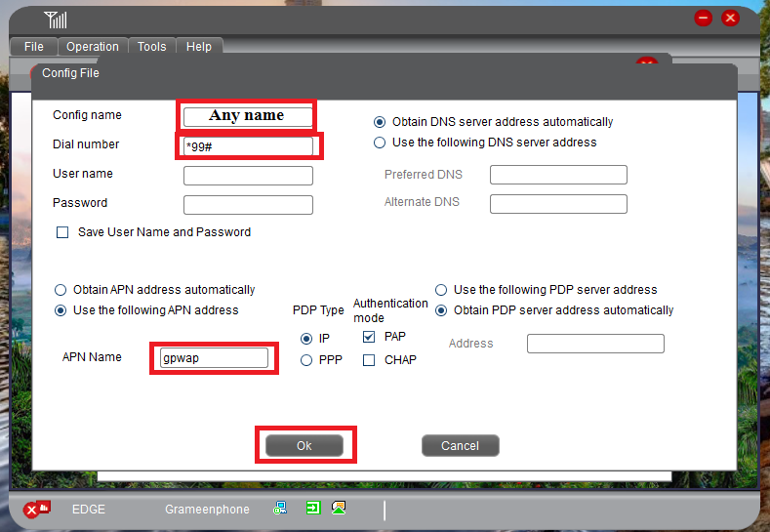
Task: Focus the APN Name field
Action: [214, 357]
